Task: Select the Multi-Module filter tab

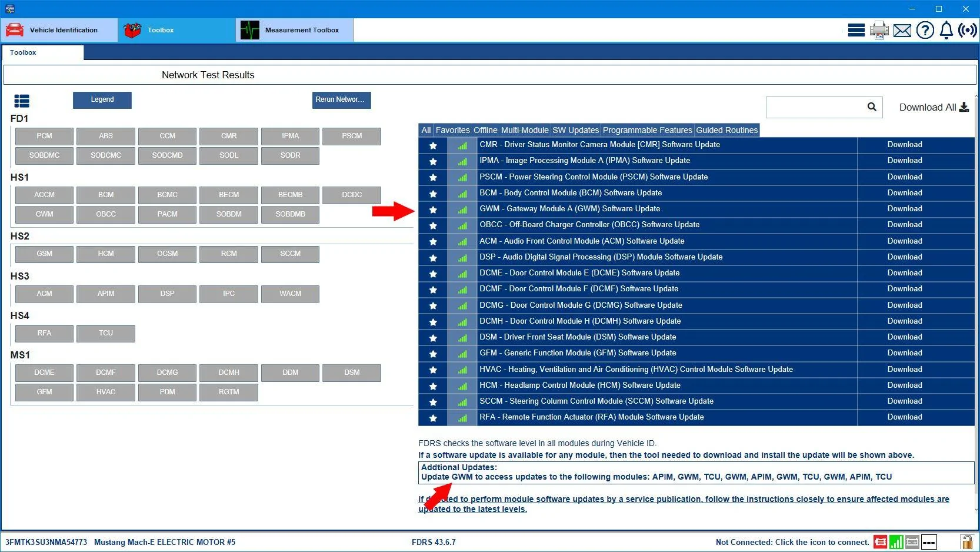Action: [525, 130]
